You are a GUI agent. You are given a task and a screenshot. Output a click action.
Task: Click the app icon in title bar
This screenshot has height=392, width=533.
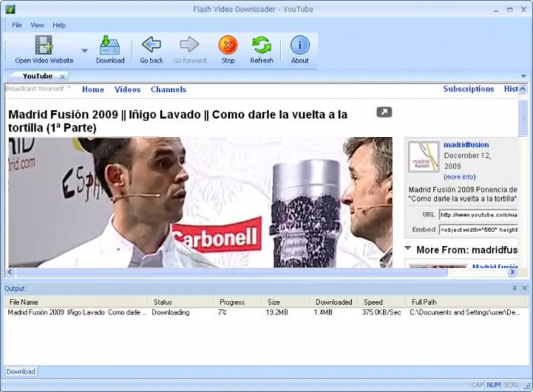(10, 9)
